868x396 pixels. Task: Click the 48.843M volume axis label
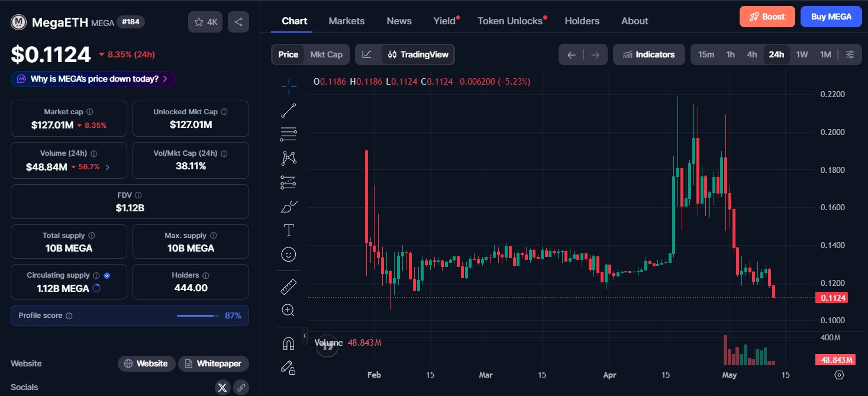[834, 360]
